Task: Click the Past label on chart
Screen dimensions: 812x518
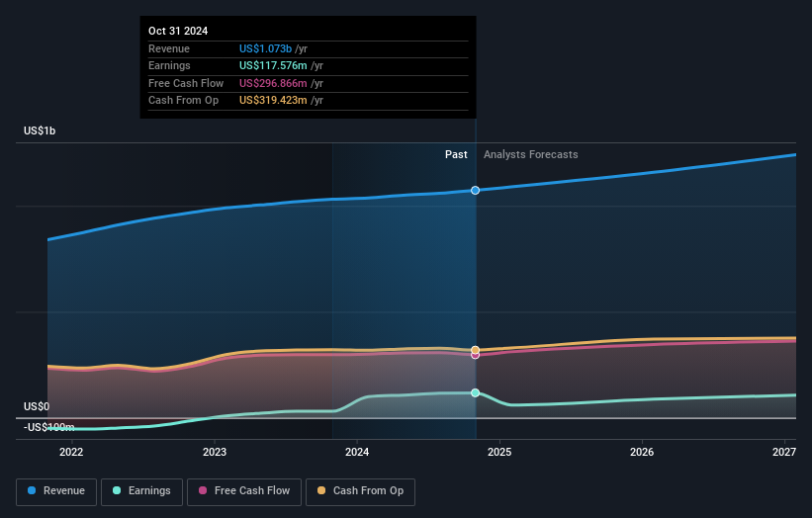Action: [456, 154]
